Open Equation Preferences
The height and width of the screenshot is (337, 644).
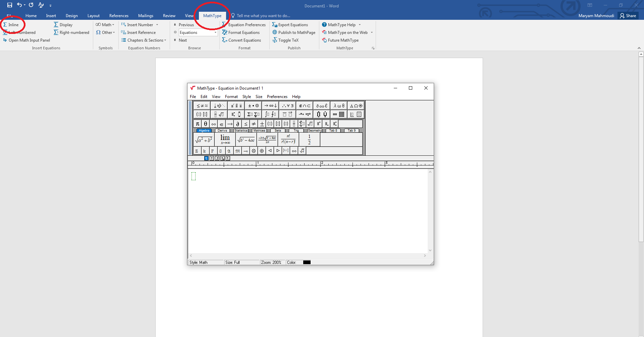(x=244, y=25)
